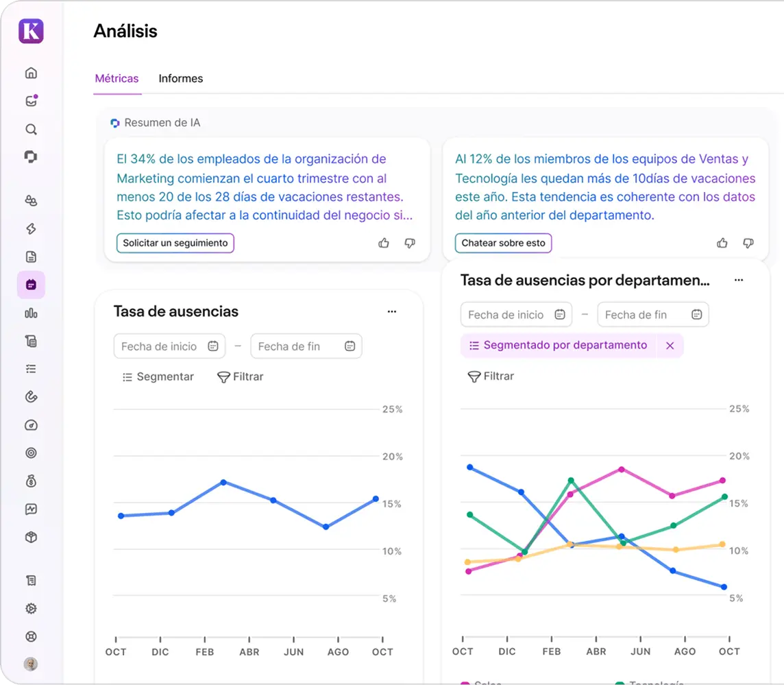Thumbs down the Ventas y Tecnología card
This screenshot has width=784, height=685.
coord(748,243)
